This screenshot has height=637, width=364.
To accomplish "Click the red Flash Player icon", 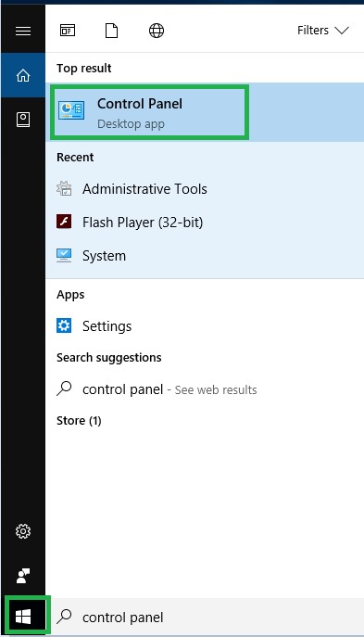I will pos(64,222).
